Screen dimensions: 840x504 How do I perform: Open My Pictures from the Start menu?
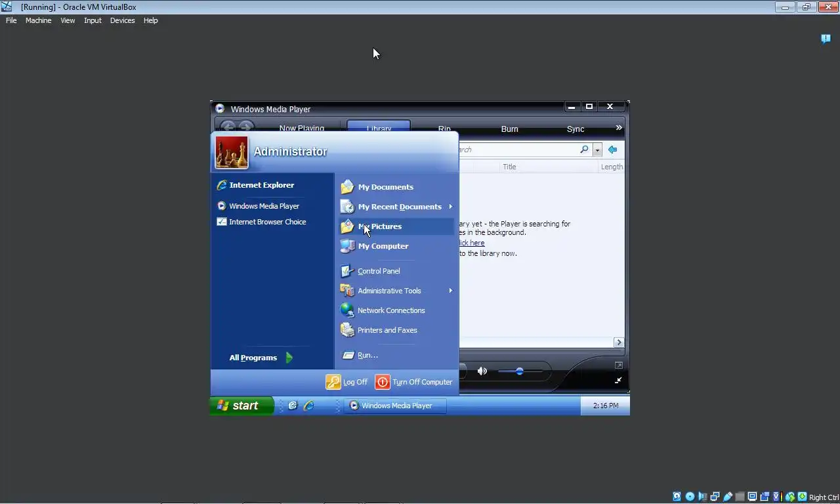click(x=396, y=226)
